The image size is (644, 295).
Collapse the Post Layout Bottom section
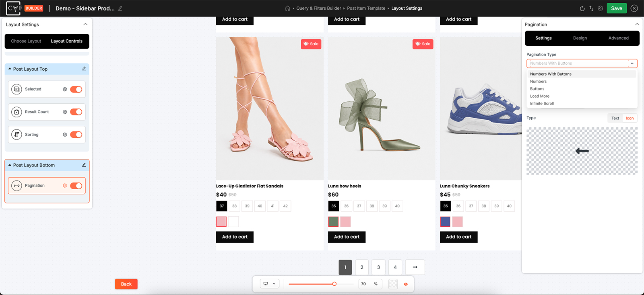pos(10,165)
